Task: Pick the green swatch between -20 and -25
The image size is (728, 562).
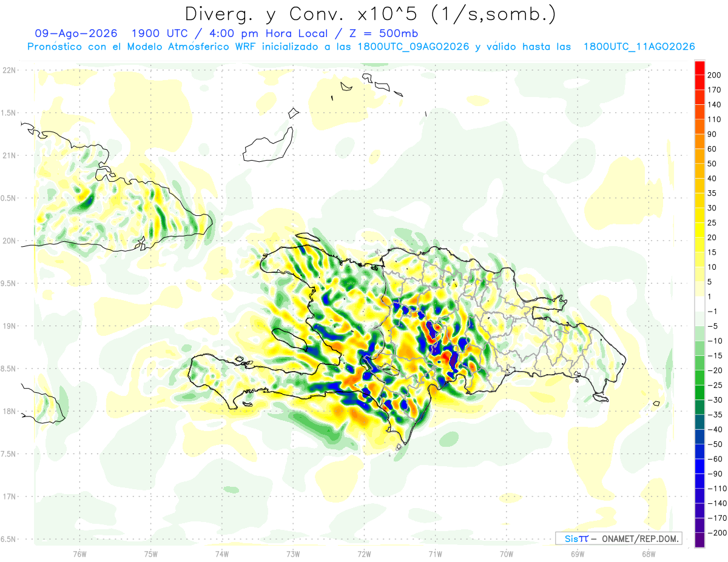Action: point(700,378)
